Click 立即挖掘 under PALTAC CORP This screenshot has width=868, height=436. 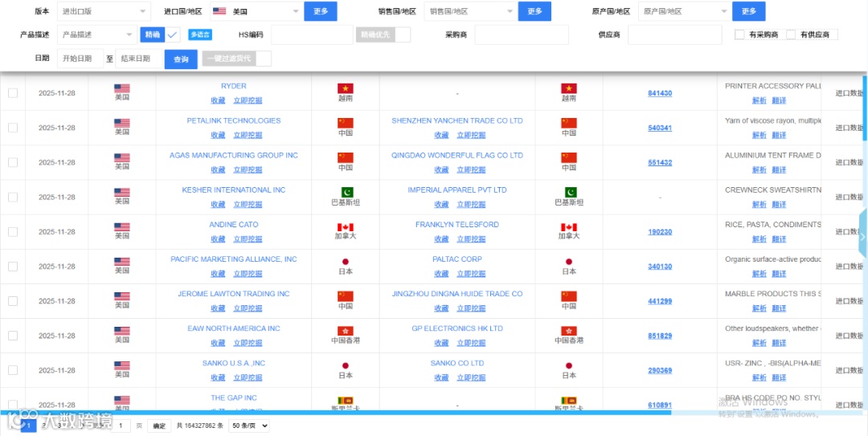(x=471, y=273)
